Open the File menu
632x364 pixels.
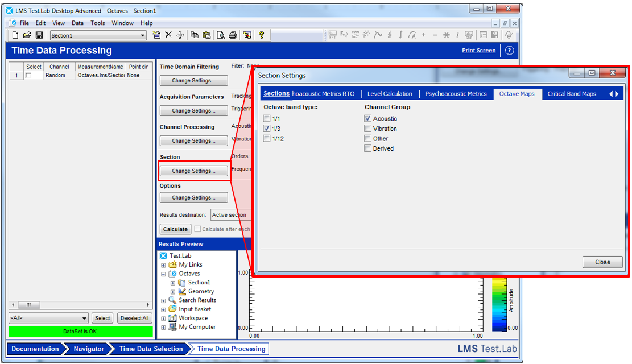24,23
